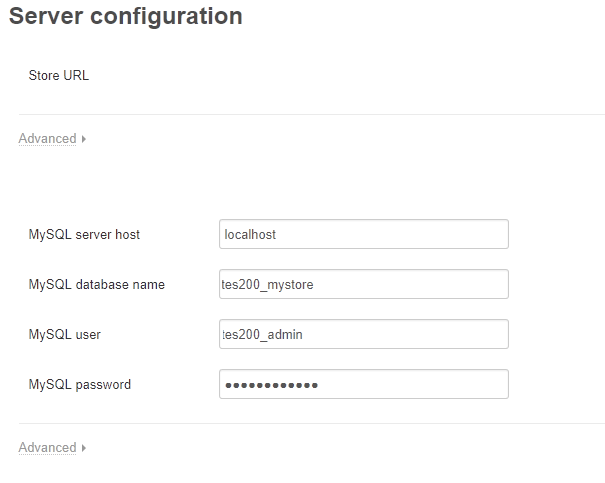Click the MySQL server host label
Screen dimensions: 605x483
pyautogui.click(x=84, y=235)
